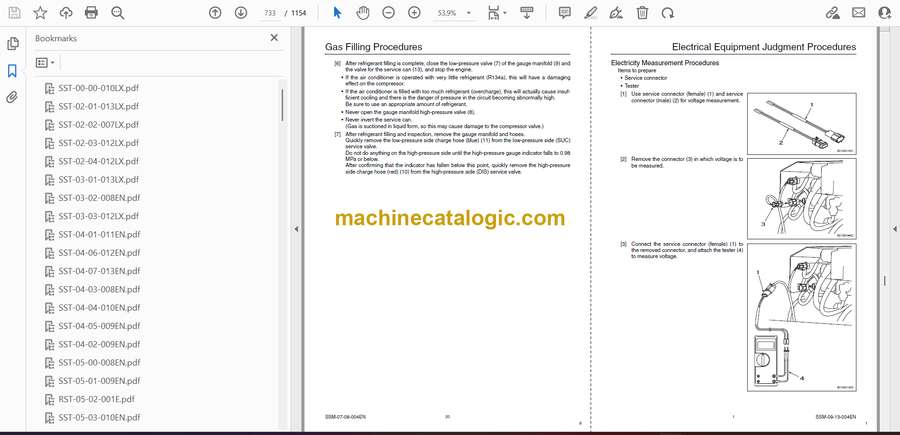Open bookmark SST-02-02-007LX.pdf
This screenshot has width=900, height=435.
pyautogui.click(x=98, y=125)
